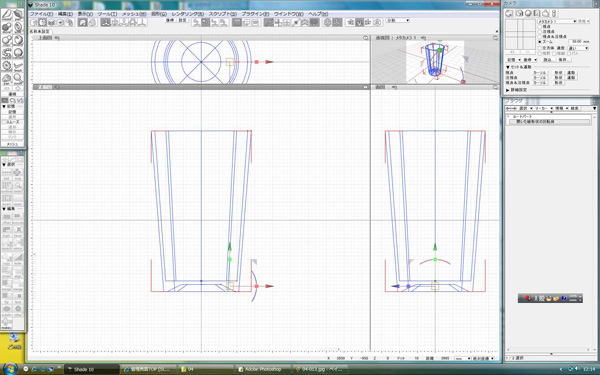Click the 復帰 button on the toolbar
Screen dimensions: 600x375
(170, 20)
